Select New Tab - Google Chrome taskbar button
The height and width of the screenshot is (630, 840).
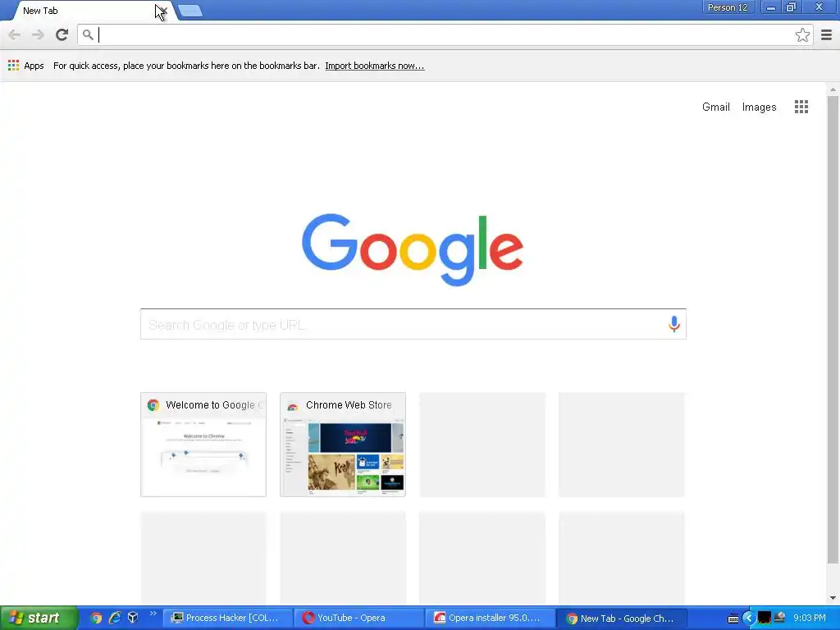point(622,619)
